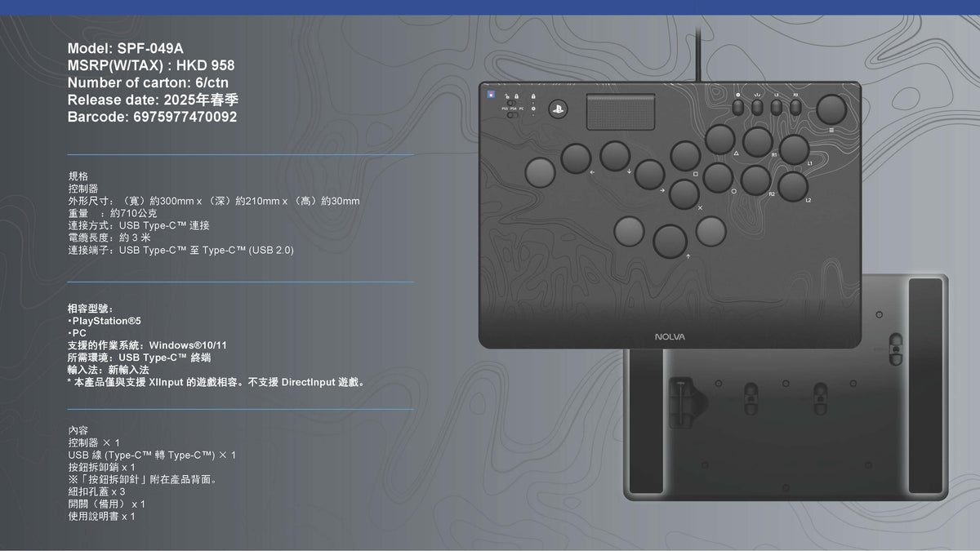Click the "連接端子" USB 2.0 line
Screen dimensions: 980x551
pyautogui.click(x=180, y=250)
